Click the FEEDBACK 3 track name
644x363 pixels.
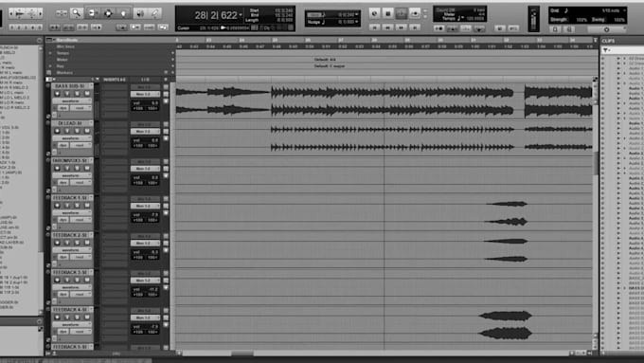pos(70,272)
